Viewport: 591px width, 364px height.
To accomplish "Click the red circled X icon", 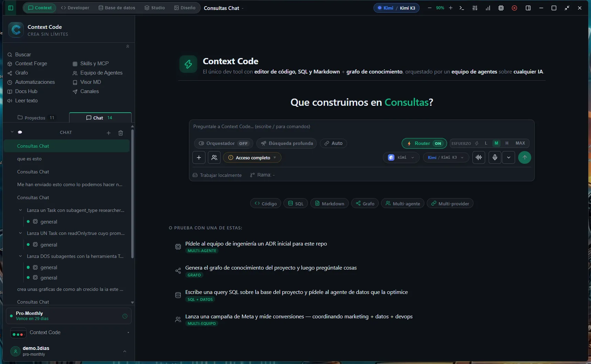I will tap(514, 8).
